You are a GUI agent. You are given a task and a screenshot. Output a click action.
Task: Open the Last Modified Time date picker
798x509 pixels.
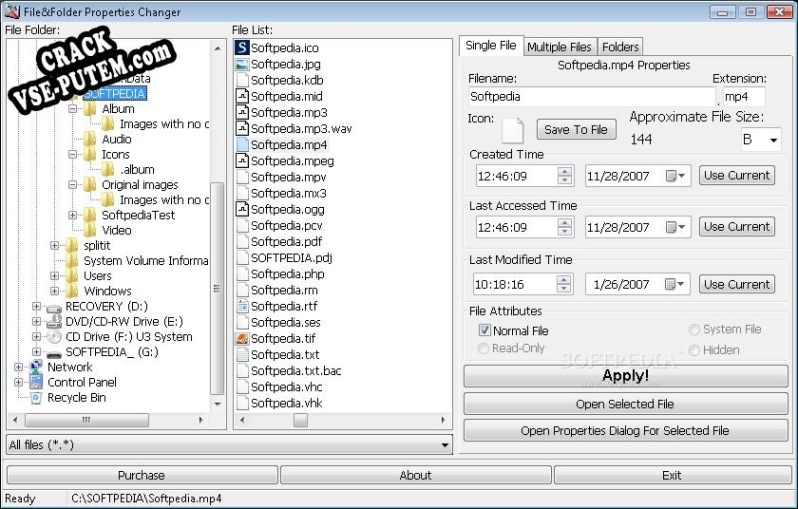(x=675, y=284)
